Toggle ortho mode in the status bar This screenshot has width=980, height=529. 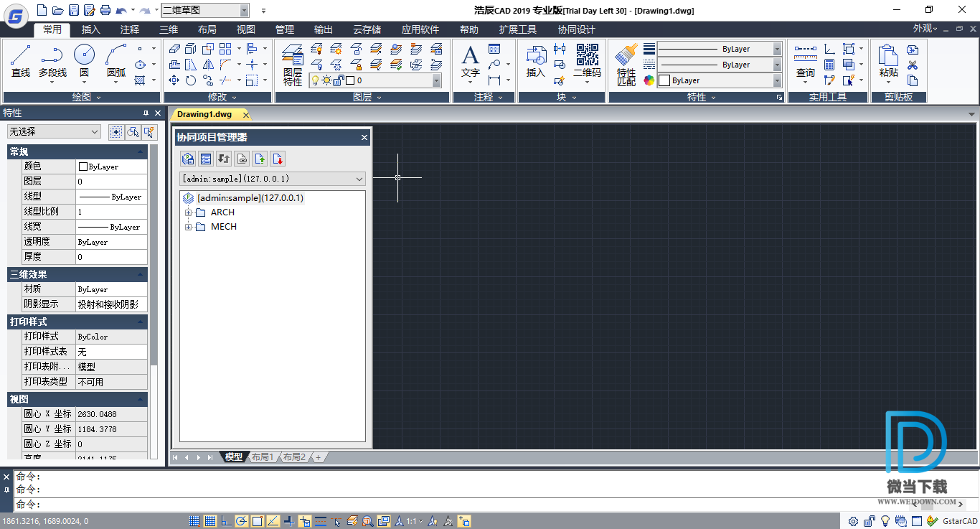(x=226, y=521)
